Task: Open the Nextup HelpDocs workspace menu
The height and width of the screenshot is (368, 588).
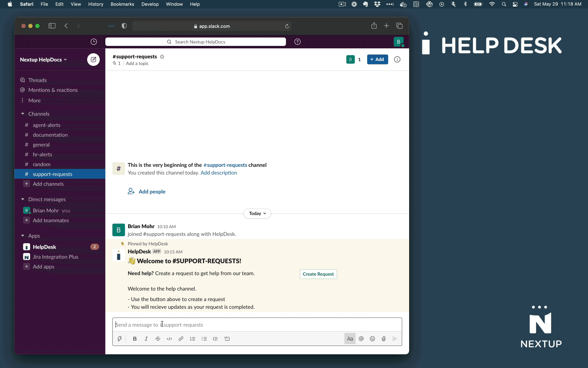Action: (43, 60)
